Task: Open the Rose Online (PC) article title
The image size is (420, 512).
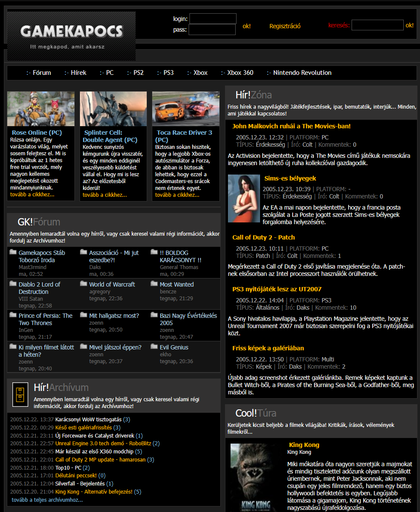Action: pos(37,133)
